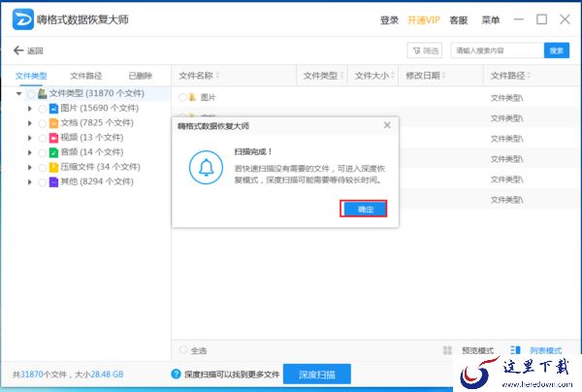582x392 pixels.
Task: Switch to the 文件路径 tab
Action: pyautogui.click(x=85, y=76)
